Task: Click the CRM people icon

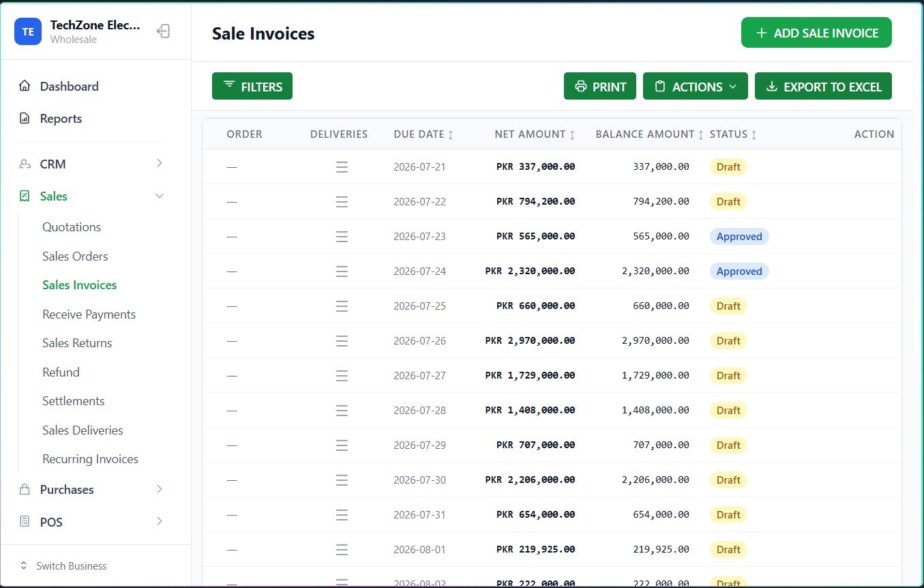Action: (x=25, y=164)
